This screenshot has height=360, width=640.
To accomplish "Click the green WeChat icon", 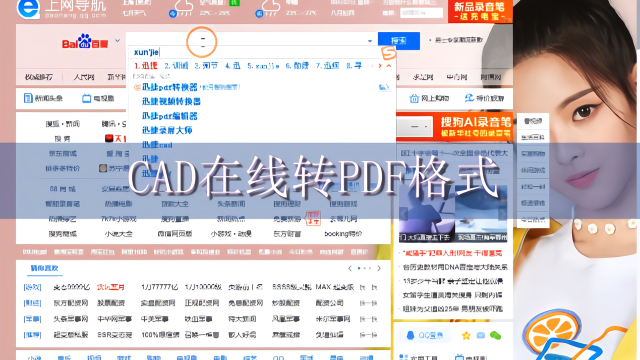I will pyautogui.click(x=496, y=336).
